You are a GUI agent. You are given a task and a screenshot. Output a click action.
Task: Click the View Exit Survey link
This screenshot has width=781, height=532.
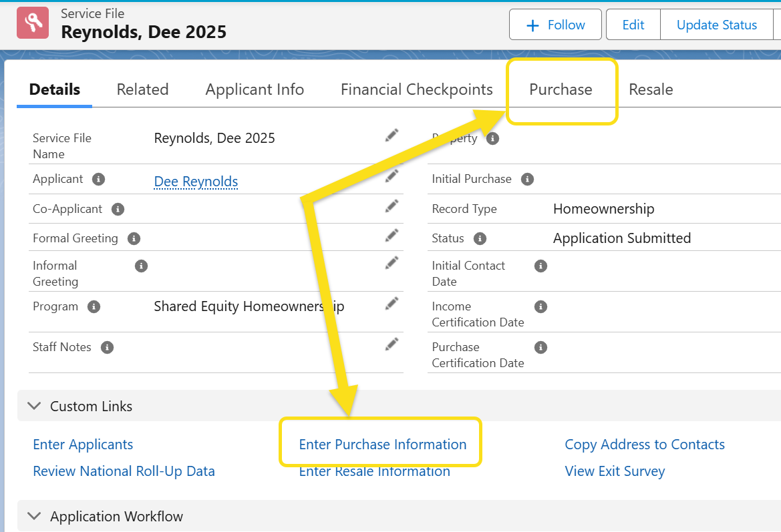coord(615,471)
